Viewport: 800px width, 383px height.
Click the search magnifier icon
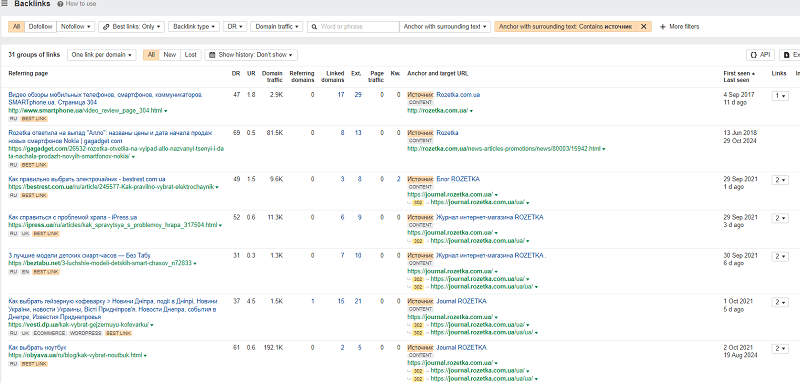315,27
